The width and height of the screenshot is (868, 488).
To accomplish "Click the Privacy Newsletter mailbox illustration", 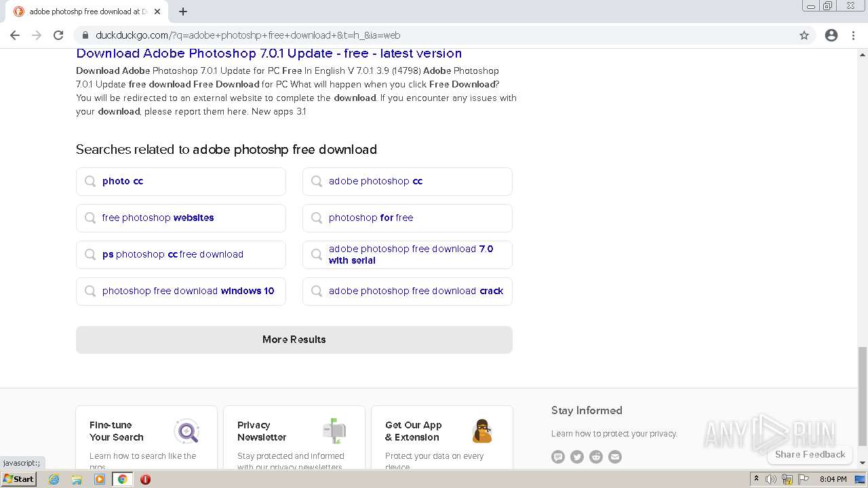I will click(x=334, y=431).
